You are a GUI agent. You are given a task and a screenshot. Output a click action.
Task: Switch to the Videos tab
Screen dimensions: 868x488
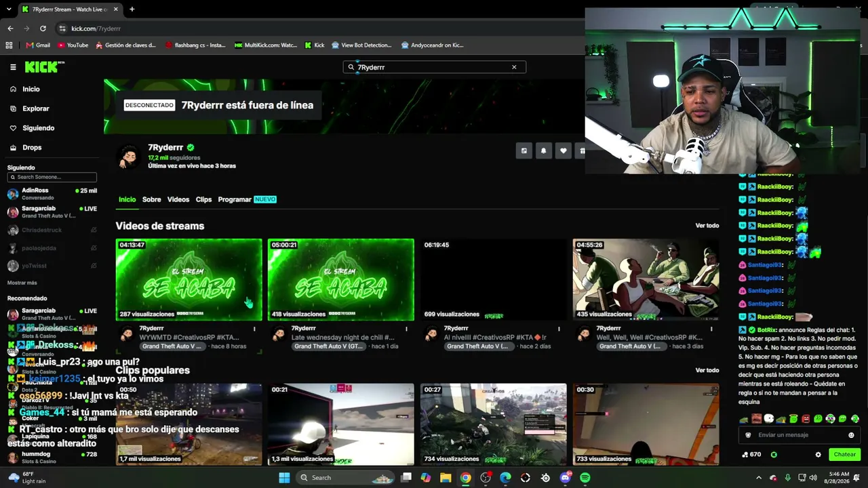click(178, 199)
